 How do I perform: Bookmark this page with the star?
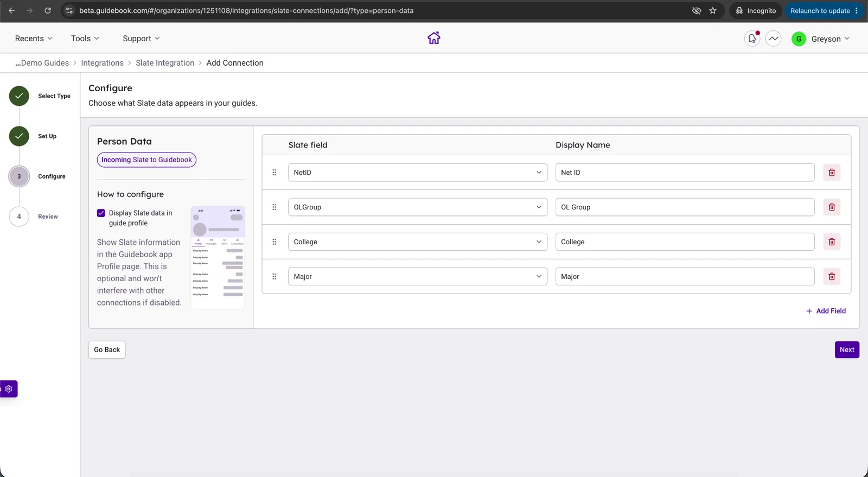pos(713,10)
